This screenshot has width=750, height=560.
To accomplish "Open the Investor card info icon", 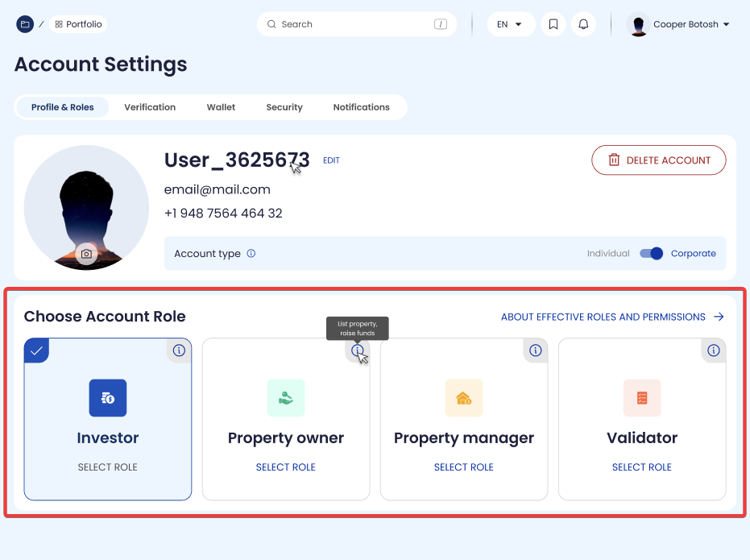I will pyautogui.click(x=179, y=351).
